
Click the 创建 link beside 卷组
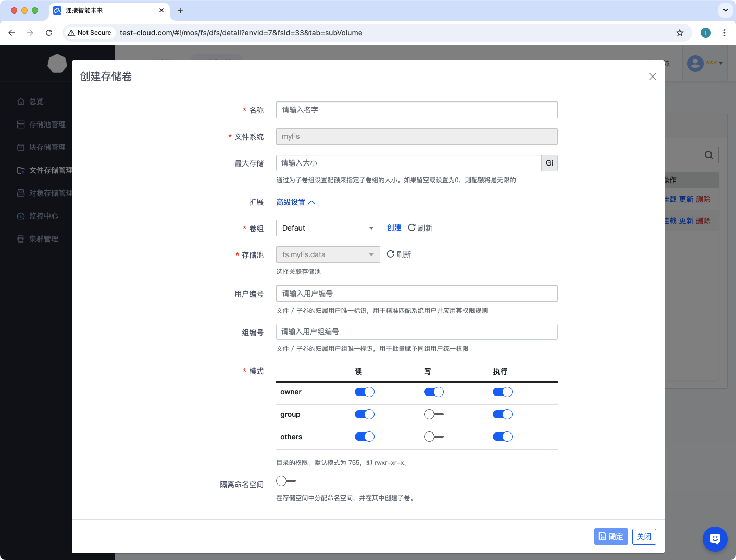click(x=394, y=227)
